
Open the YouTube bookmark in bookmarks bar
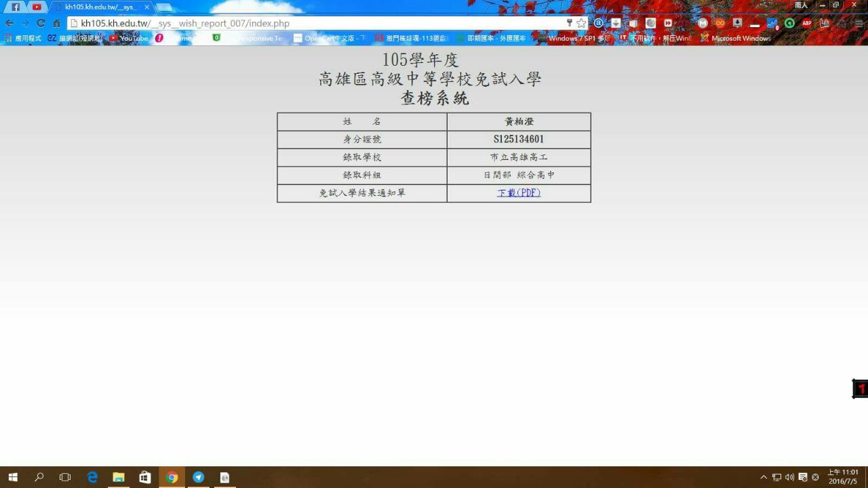[x=129, y=39]
